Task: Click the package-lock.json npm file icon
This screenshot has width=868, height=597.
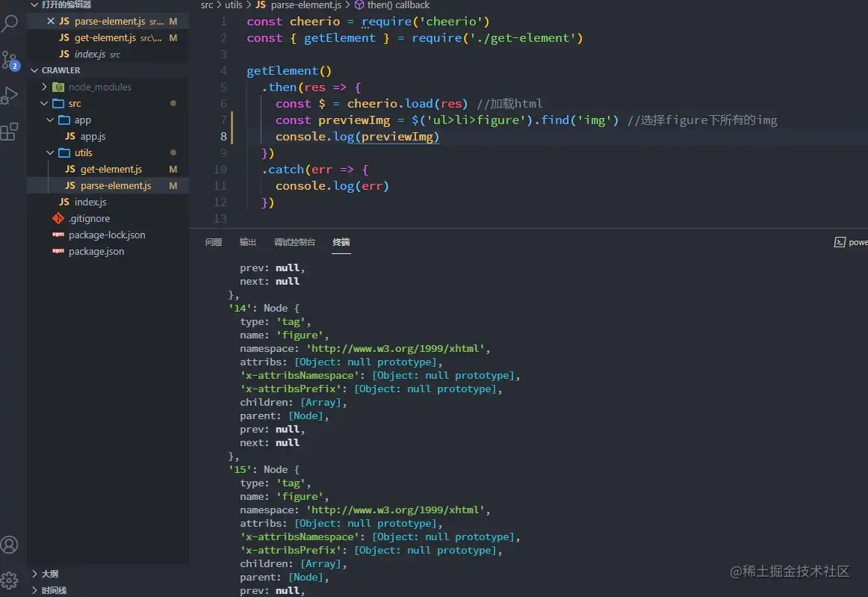Action: 58,235
